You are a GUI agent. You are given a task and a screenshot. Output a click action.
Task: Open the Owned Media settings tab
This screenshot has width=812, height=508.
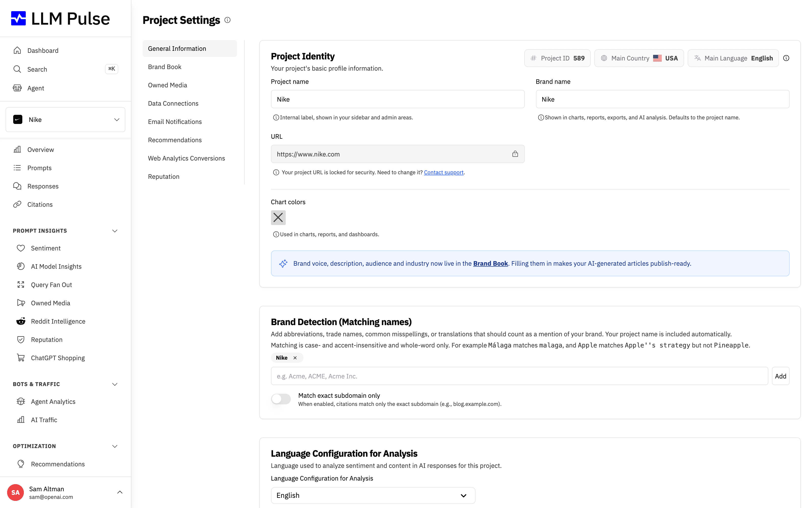(190, 85)
